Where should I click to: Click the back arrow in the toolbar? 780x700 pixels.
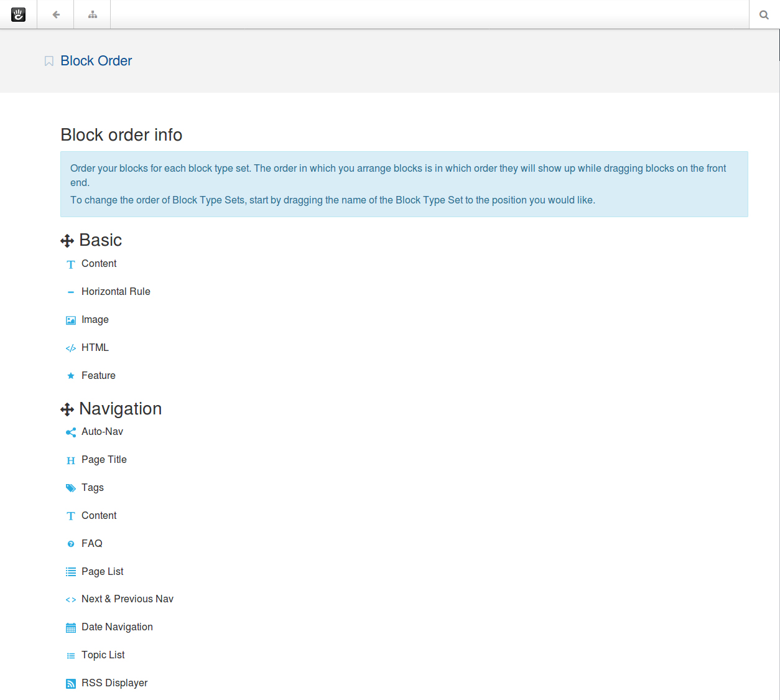(55, 14)
